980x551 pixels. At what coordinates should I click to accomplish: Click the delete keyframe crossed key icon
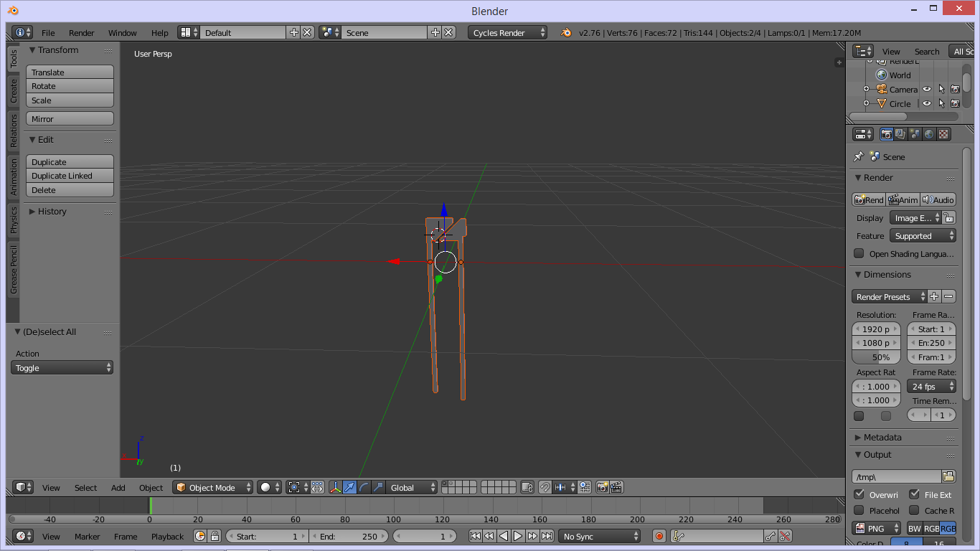pyautogui.click(x=785, y=536)
